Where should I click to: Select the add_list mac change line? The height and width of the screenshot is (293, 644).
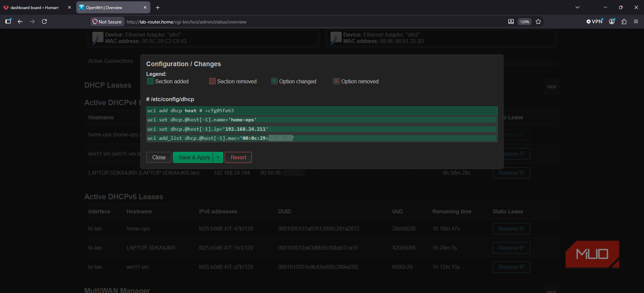(322, 138)
